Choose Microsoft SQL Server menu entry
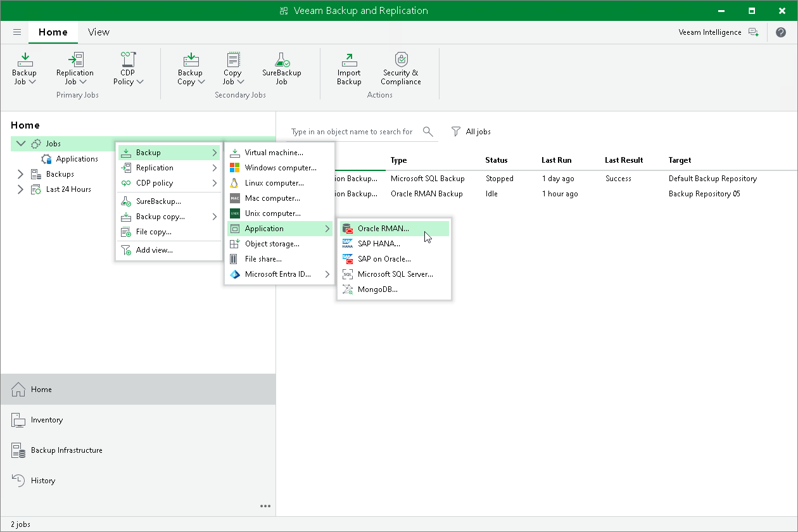This screenshot has width=798, height=532. coord(395,274)
